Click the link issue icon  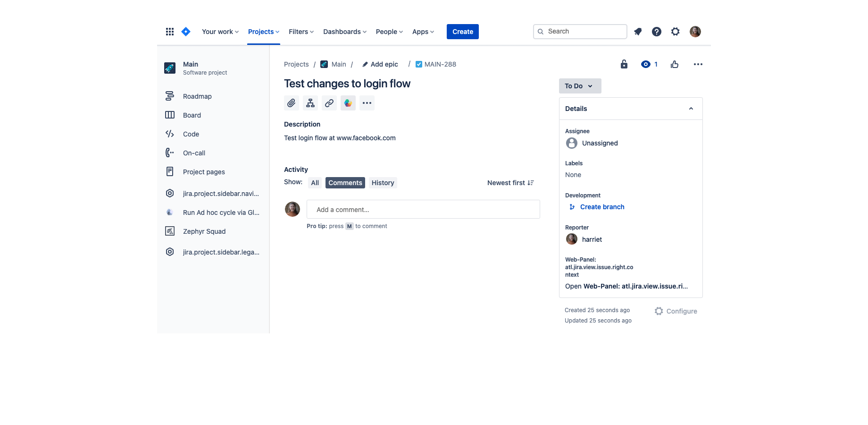click(x=329, y=103)
